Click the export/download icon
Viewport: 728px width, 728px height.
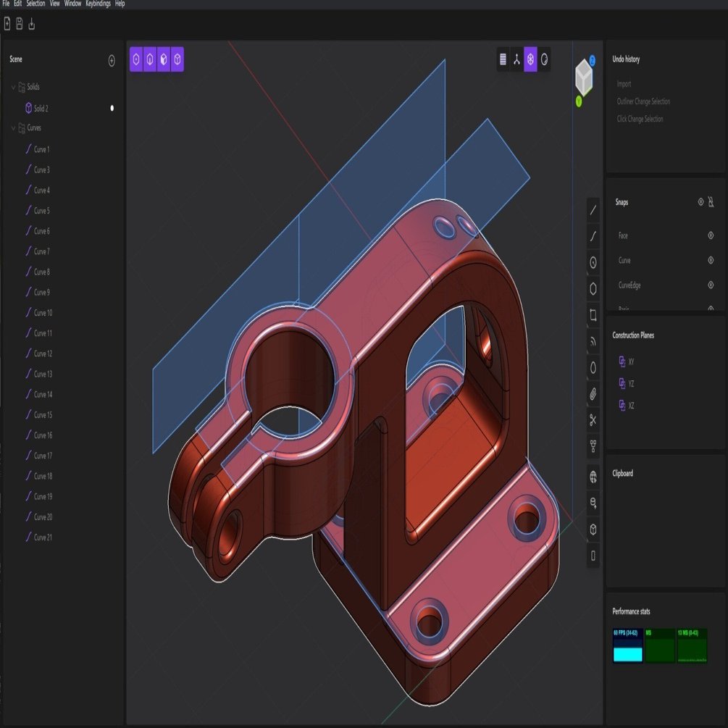pos(32,24)
